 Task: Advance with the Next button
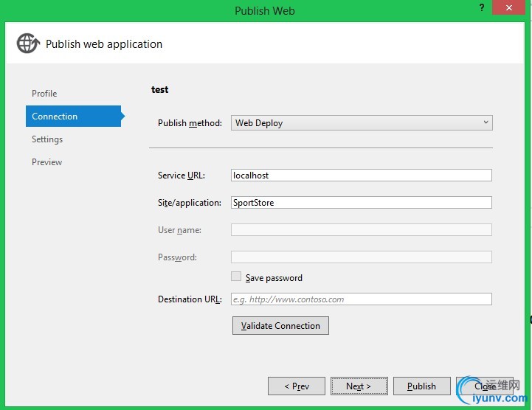359,386
